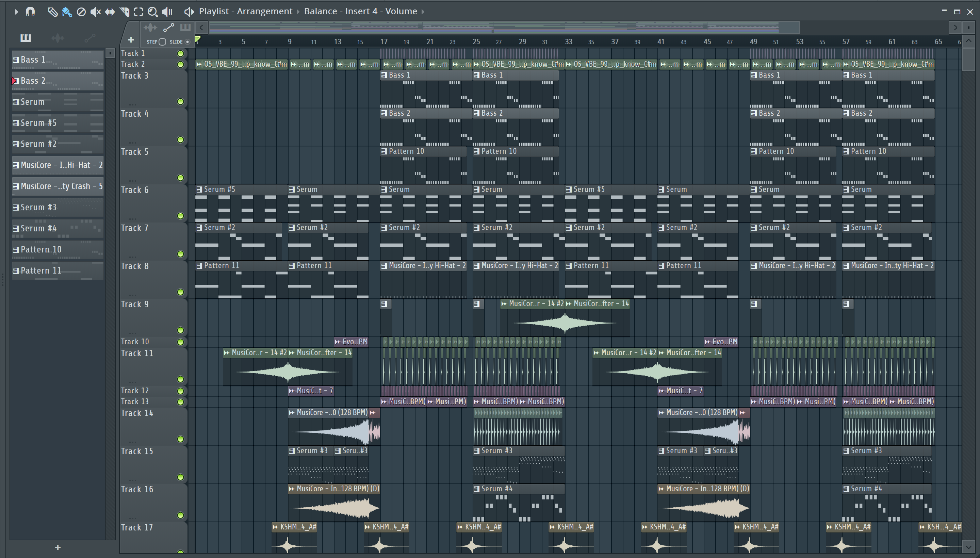The width and height of the screenshot is (980, 558).
Task: Open the Playlist - Arrangement breadcrumb
Action: pyautogui.click(x=245, y=12)
